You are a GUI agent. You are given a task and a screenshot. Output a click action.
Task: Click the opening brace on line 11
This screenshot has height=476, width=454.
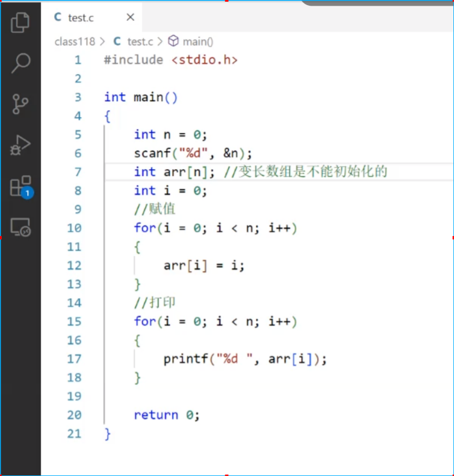tap(137, 247)
